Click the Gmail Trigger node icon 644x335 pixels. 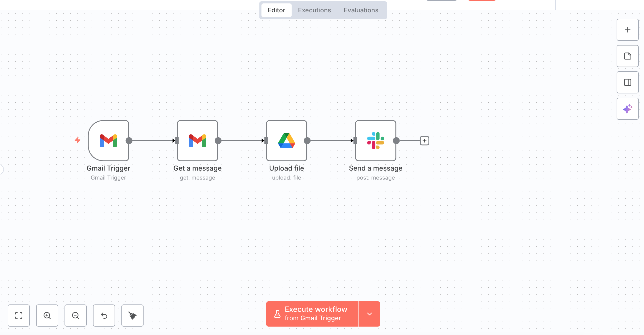pos(108,141)
